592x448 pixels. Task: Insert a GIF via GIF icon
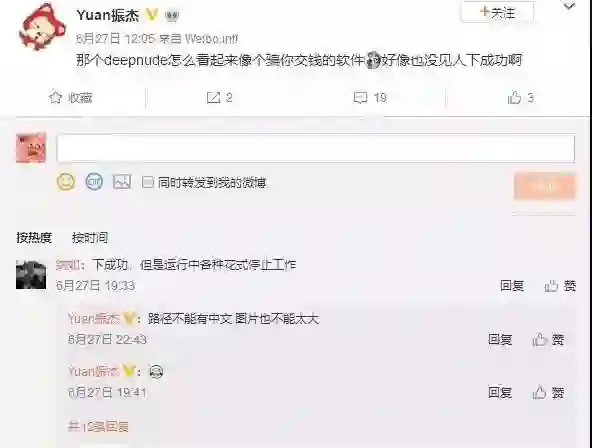point(94,182)
